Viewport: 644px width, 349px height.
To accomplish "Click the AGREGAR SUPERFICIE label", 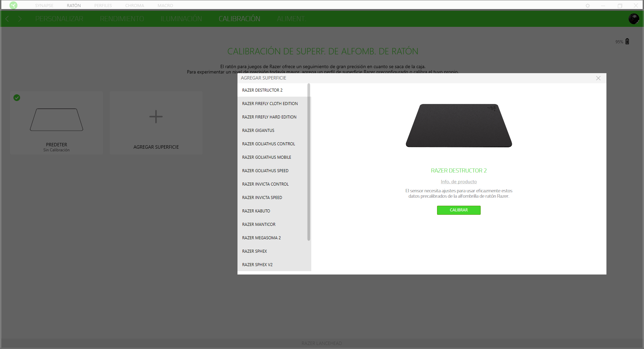I will [x=156, y=147].
